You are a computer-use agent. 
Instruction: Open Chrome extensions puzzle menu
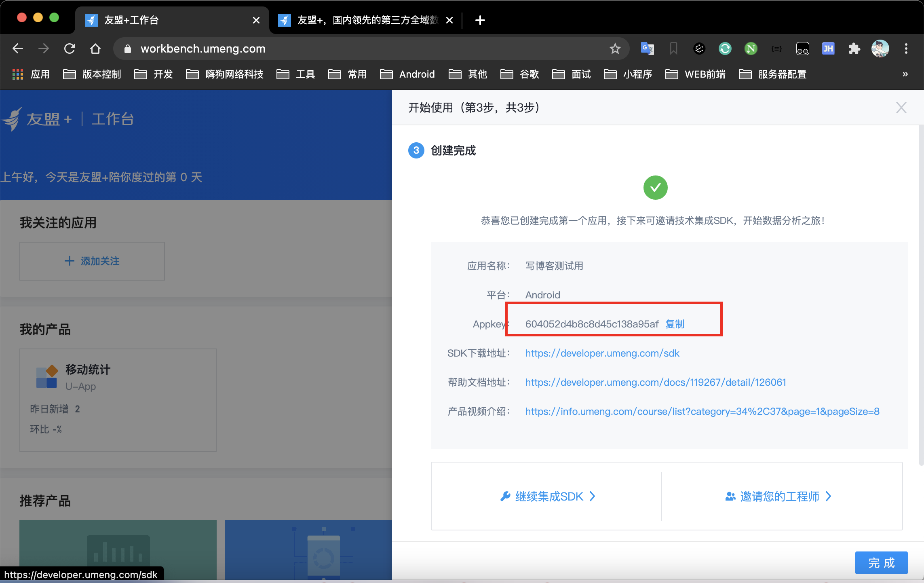854,49
